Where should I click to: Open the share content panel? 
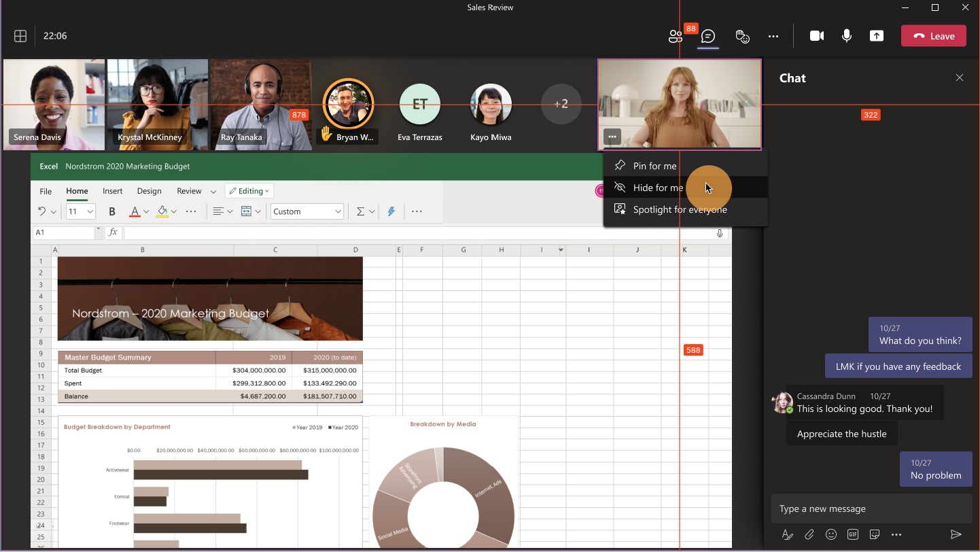877,36
